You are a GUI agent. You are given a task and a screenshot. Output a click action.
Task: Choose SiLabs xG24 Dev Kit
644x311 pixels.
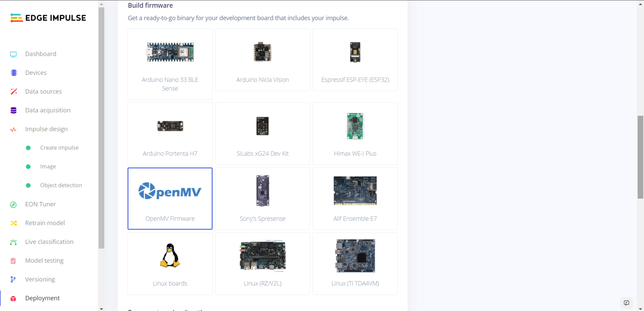click(x=262, y=133)
